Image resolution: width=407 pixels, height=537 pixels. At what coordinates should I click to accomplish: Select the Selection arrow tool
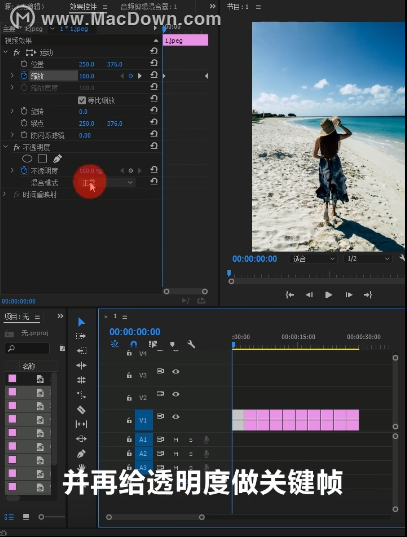[81, 322]
